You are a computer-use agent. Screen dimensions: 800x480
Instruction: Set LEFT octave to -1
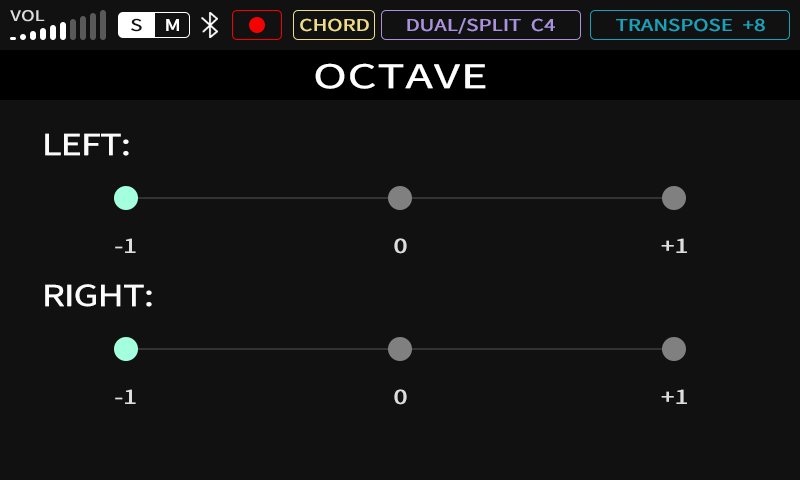pos(126,198)
